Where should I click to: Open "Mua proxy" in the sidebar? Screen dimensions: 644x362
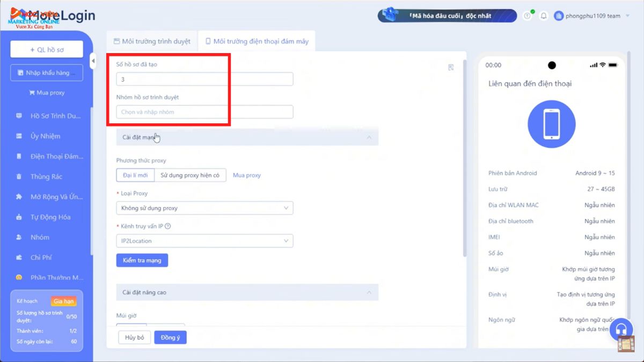pos(47,93)
